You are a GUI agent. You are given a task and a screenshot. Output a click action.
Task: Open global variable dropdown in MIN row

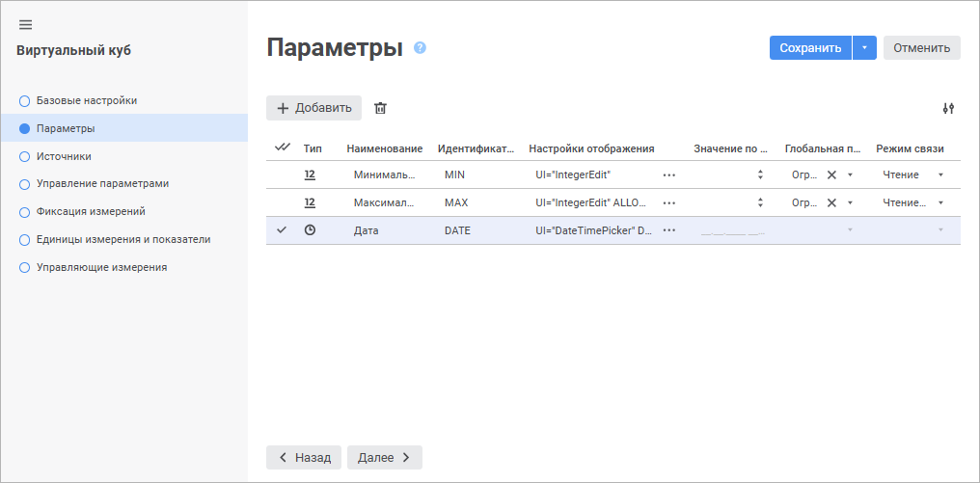(x=850, y=174)
